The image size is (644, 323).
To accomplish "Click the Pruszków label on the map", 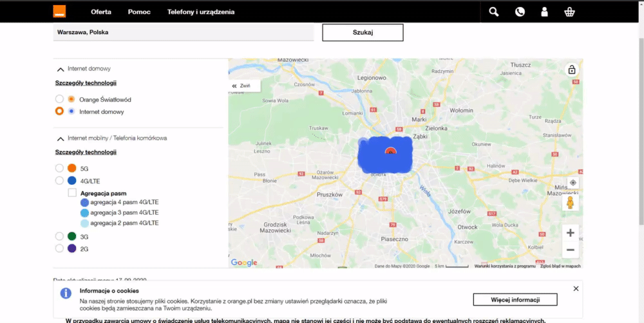I will 329,195.
